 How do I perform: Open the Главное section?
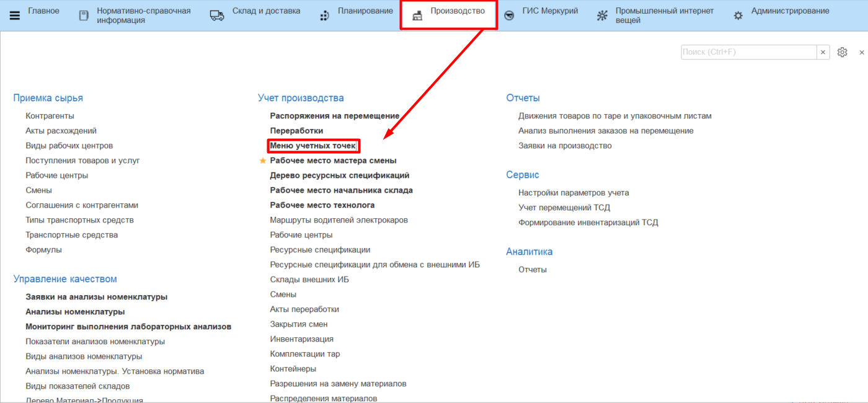[x=43, y=11]
